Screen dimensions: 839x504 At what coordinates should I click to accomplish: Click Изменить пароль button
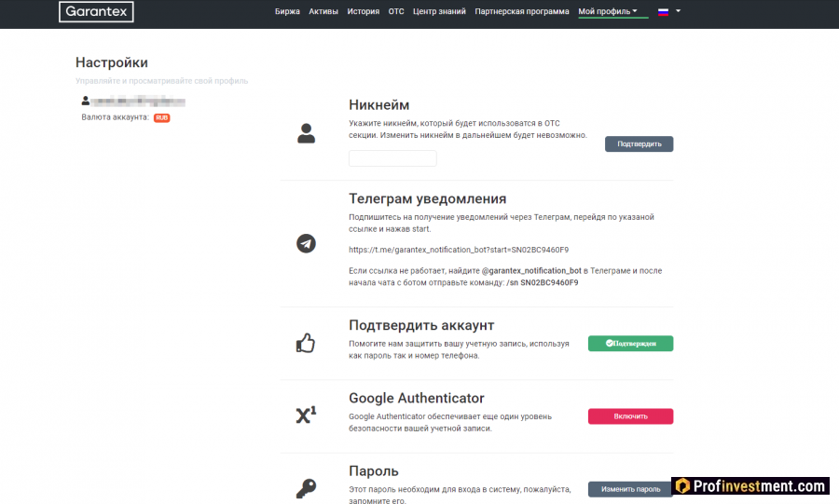tap(630, 489)
